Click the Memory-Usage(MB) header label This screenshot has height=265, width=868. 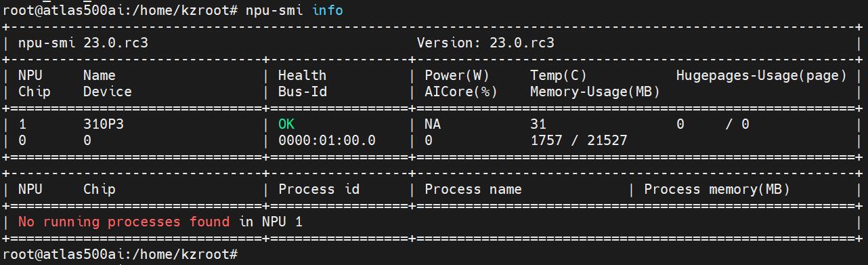tap(595, 91)
